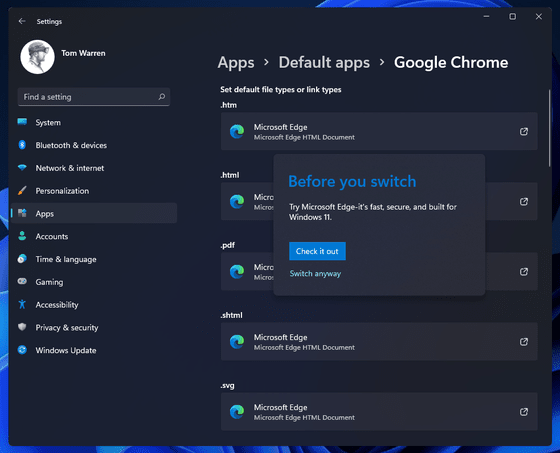Click the Edge logo in .htm row
Screen dimensions: 560x453
(x=237, y=131)
